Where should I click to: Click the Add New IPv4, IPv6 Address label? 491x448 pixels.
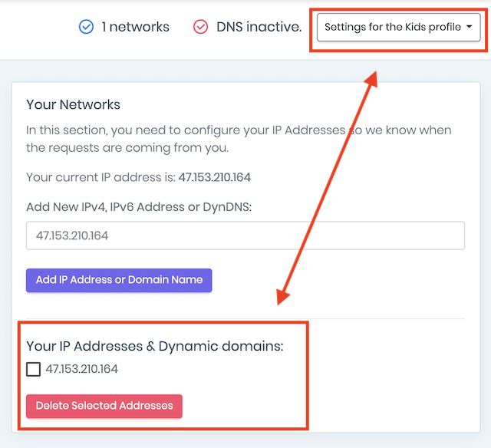pos(139,207)
